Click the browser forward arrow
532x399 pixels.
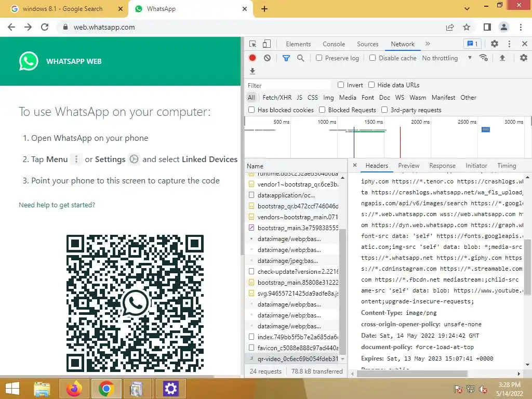point(28,27)
